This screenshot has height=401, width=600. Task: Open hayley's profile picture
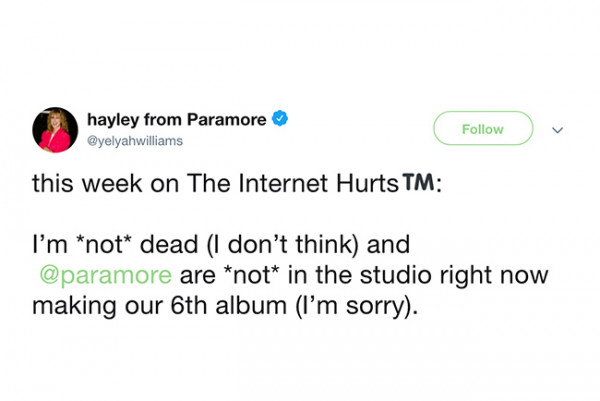55,130
